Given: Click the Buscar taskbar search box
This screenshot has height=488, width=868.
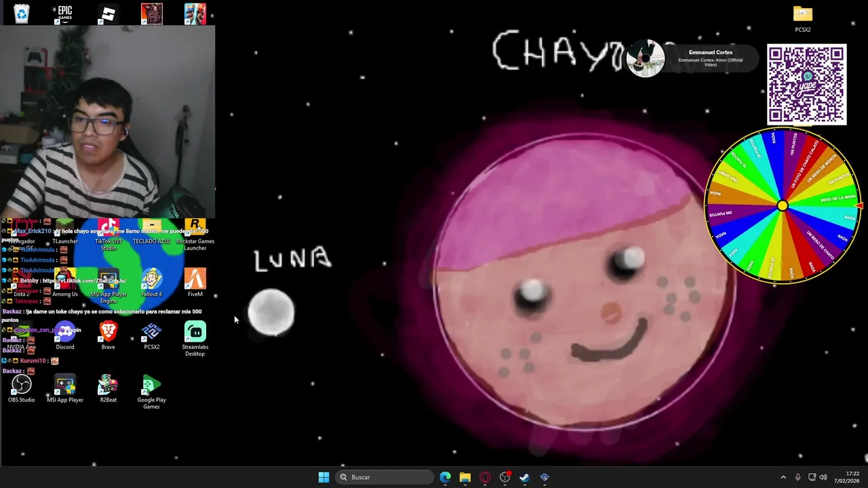Looking at the screenshot, I should click(385, 477).
